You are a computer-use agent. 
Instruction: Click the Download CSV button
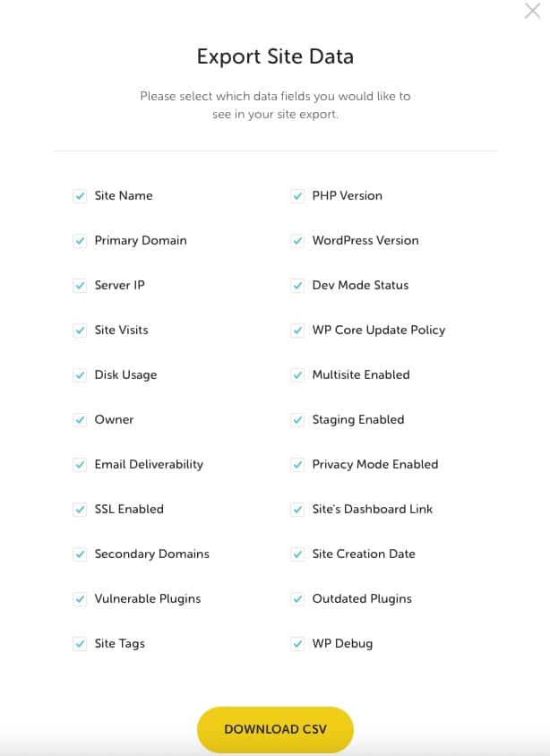tap(275, 729)
